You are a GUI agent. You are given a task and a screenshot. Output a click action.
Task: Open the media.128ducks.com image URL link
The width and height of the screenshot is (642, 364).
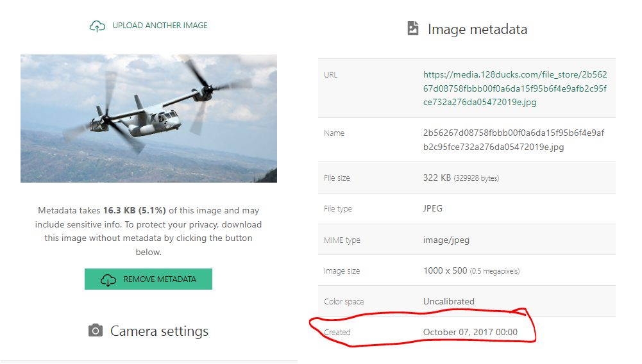(x=515, y=88)
